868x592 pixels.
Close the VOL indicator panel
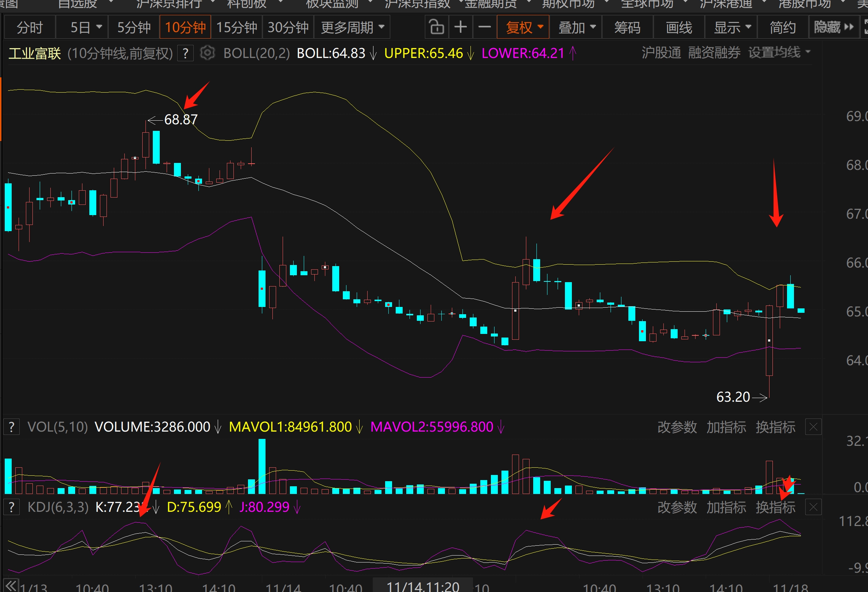pos(813,427)
